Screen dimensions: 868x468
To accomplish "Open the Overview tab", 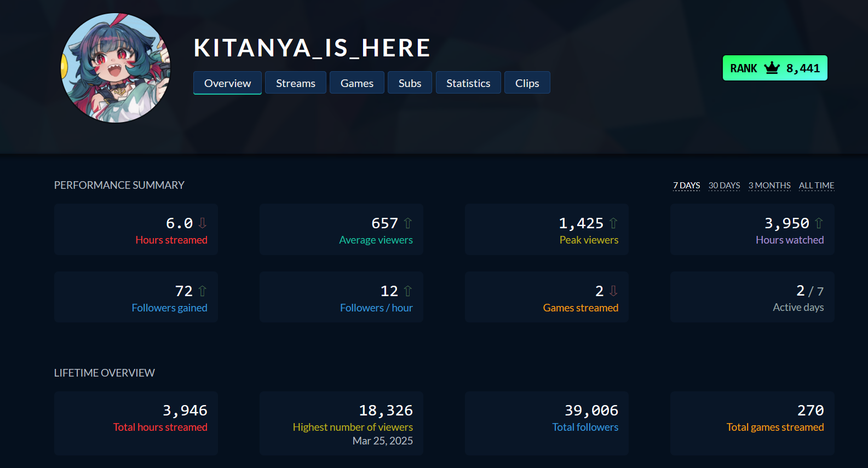I will tap(227, 83).
